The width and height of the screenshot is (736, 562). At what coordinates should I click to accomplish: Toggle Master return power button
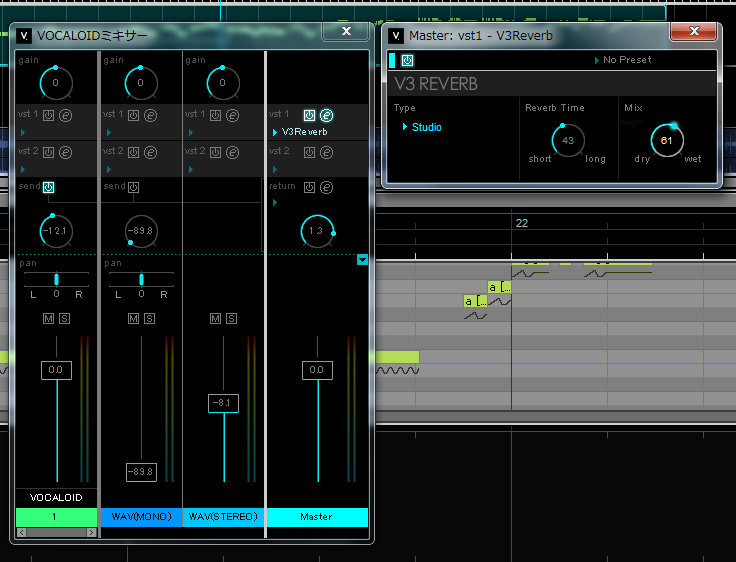tap(309, 187)
